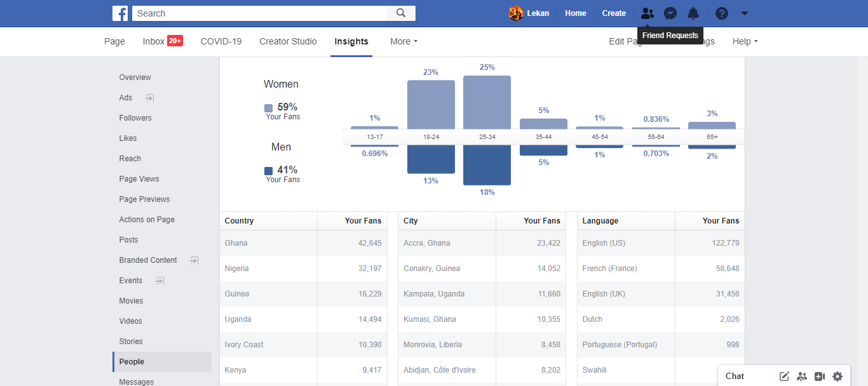Screen dimensions: 868x386
Task: Click Create in the top bar
Action: 614,13
